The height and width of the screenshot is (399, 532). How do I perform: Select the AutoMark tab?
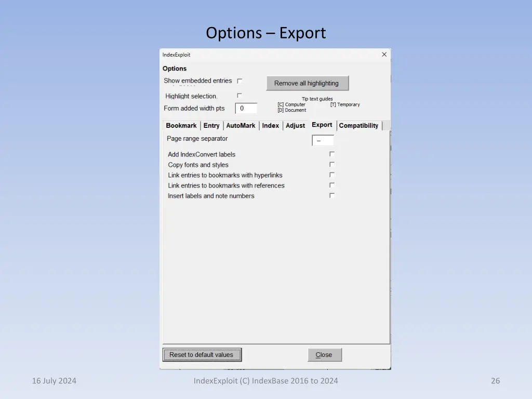pos(241,126)
